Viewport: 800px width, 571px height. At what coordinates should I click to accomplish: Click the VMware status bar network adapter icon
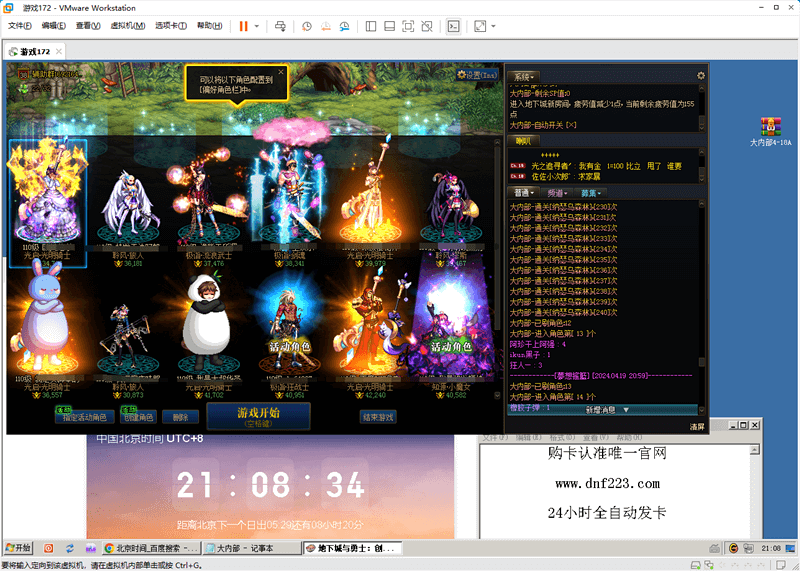[710, 565]
